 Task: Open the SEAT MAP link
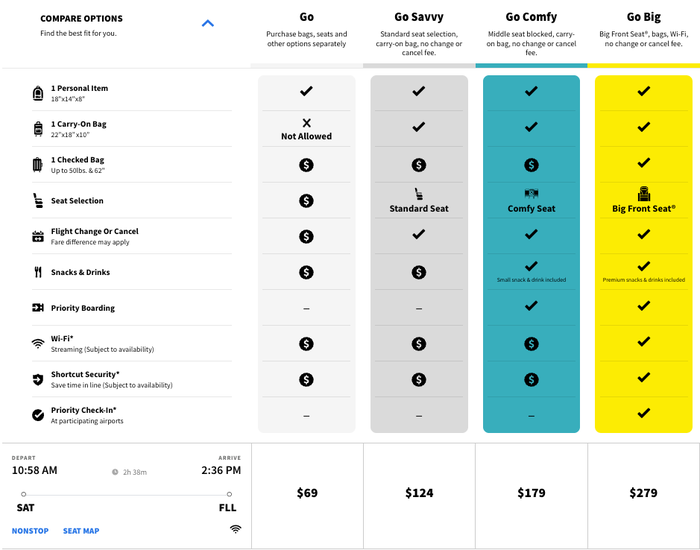(x=81, y=531)
